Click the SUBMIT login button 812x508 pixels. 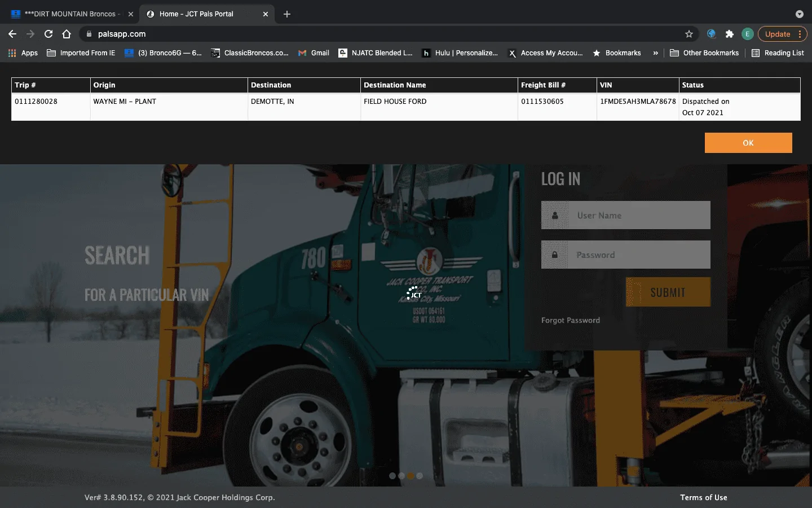click(x=668, y=292)
